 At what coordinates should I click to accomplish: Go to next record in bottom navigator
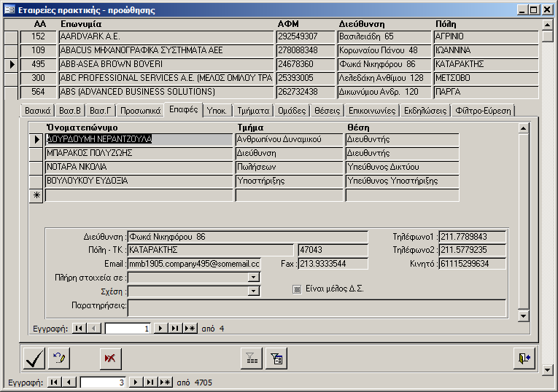(x=135, y=382)
